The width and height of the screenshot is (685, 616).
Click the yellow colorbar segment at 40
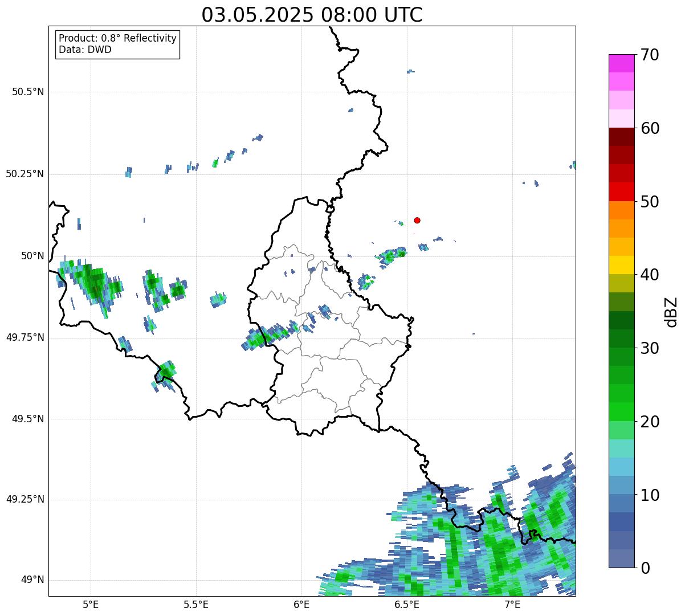[x=621, y=265]
